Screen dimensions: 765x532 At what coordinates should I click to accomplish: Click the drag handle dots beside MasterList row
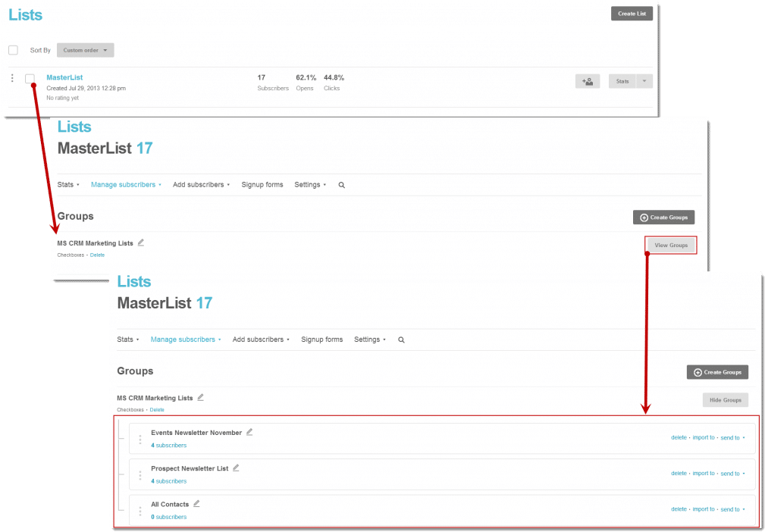click(x=12, y=78)
